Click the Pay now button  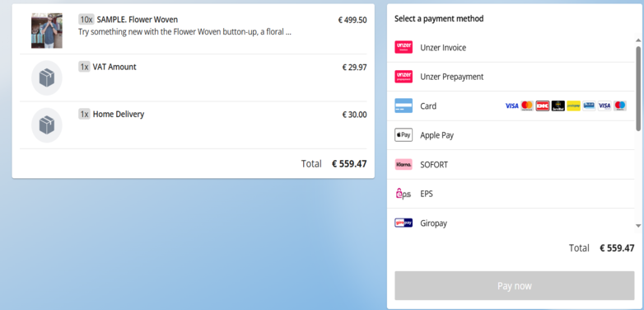click(x=515, y=286)
